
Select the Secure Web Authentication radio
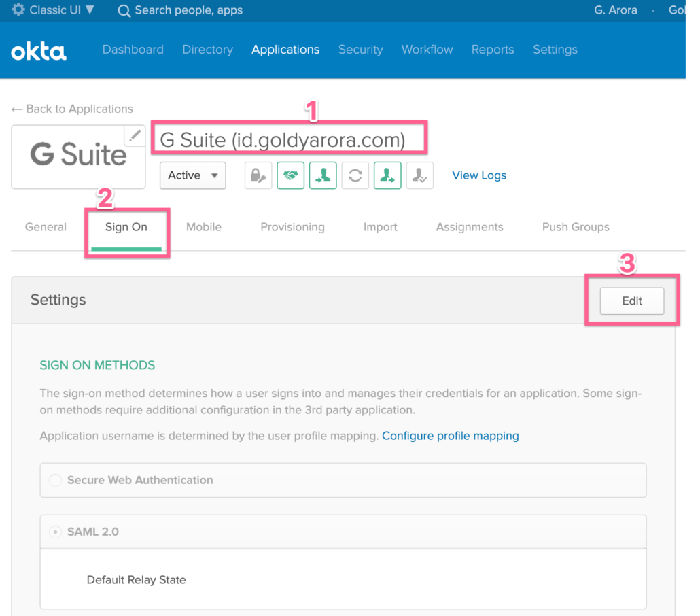click(55, 480)
